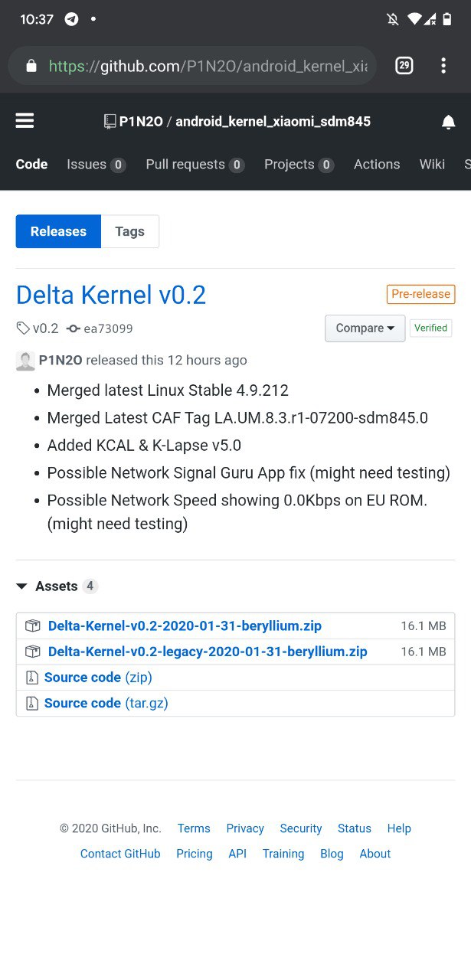Tap the lock icon in the address bar
The image size is (471, 980).
point(31,66)
